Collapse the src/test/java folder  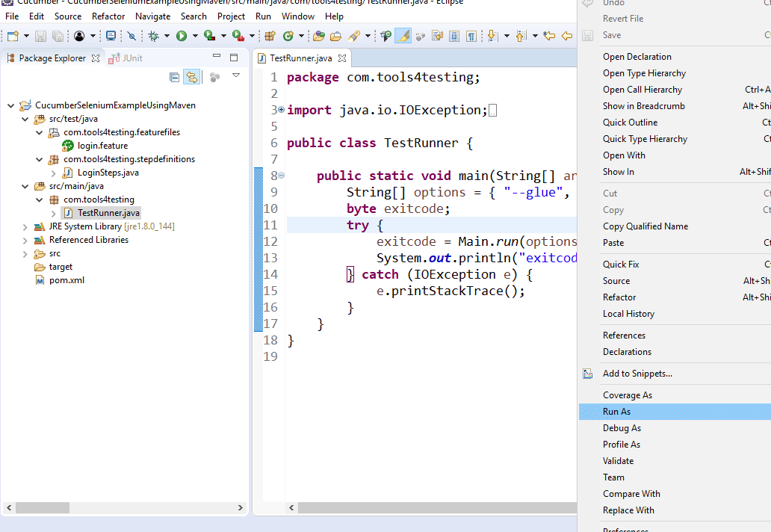click(25, 119)
